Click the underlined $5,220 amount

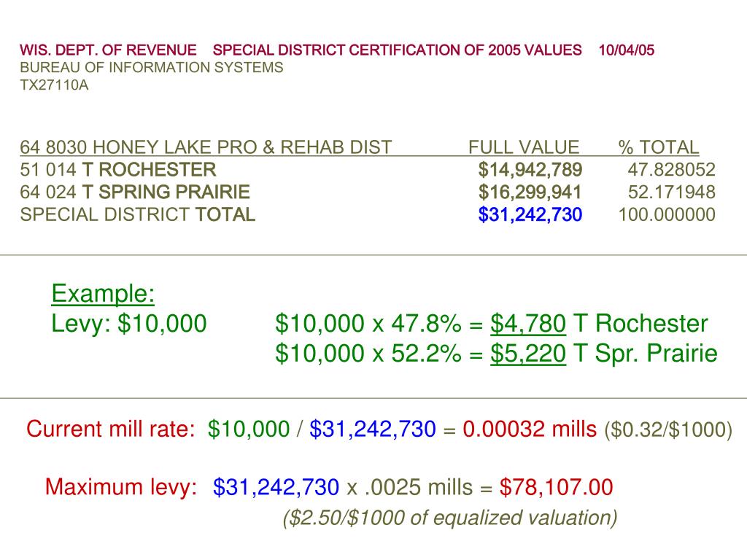point(528,354)
